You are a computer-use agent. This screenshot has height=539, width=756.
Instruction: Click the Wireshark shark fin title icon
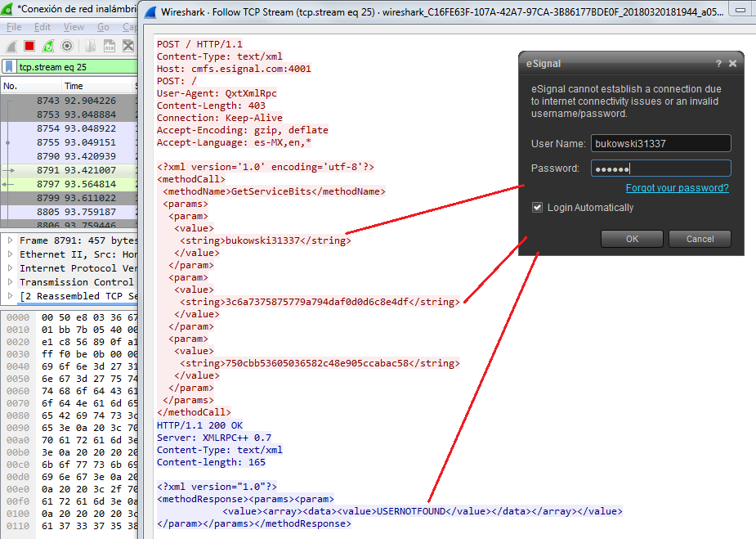pyautogui.click(x=7, y=9)
